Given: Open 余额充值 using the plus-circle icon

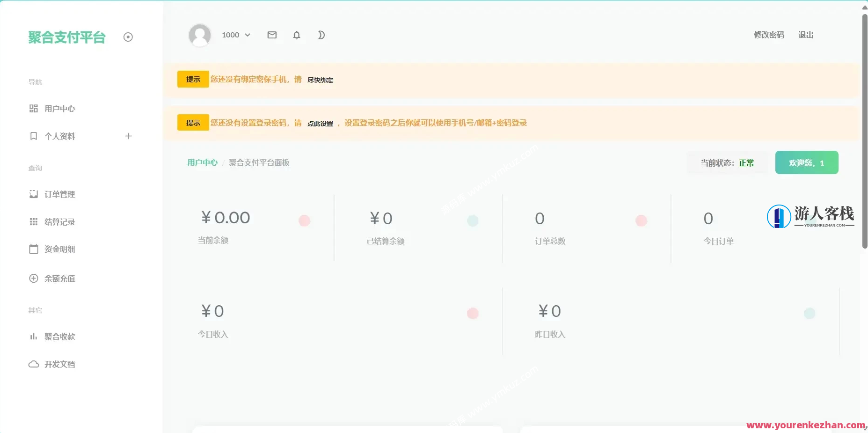Looking at the screenshot, I should coord(33,278).
